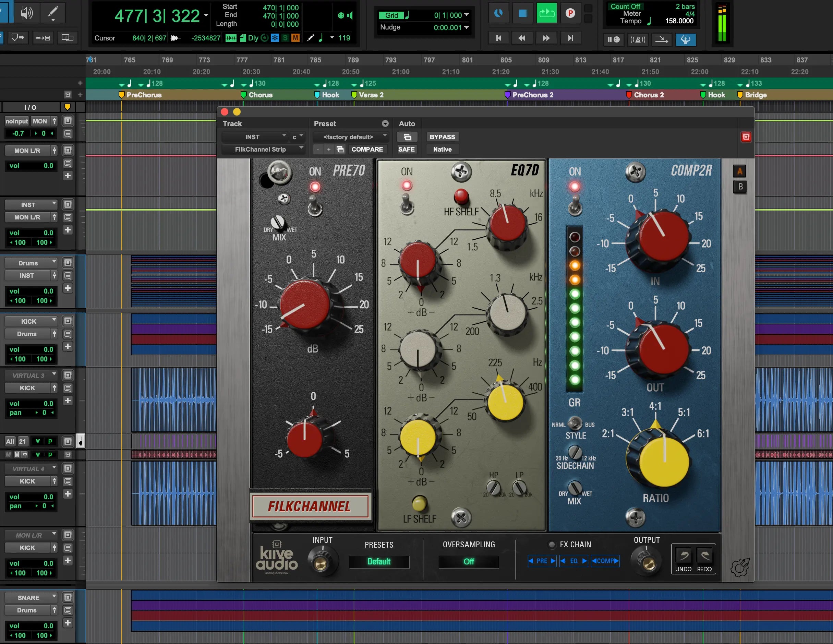833x644 pixels.
Task: Click the preset copy settings icon
Action: (340, 149)
